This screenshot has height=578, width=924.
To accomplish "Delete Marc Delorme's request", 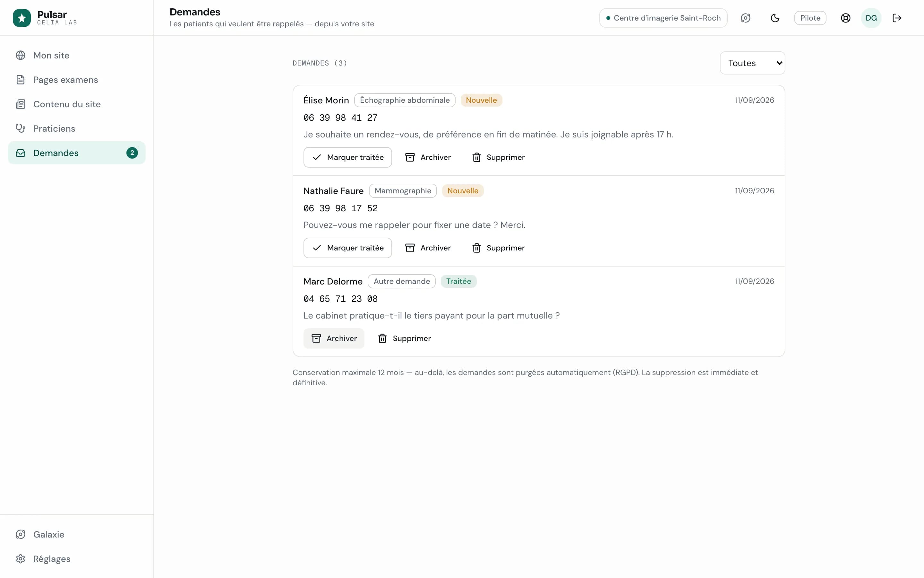I will click(x=404, y=339).
